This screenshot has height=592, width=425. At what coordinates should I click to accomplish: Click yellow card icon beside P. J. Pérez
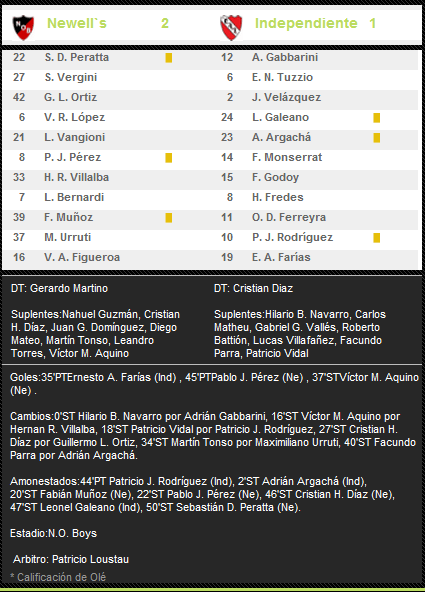tap(169, 158)
